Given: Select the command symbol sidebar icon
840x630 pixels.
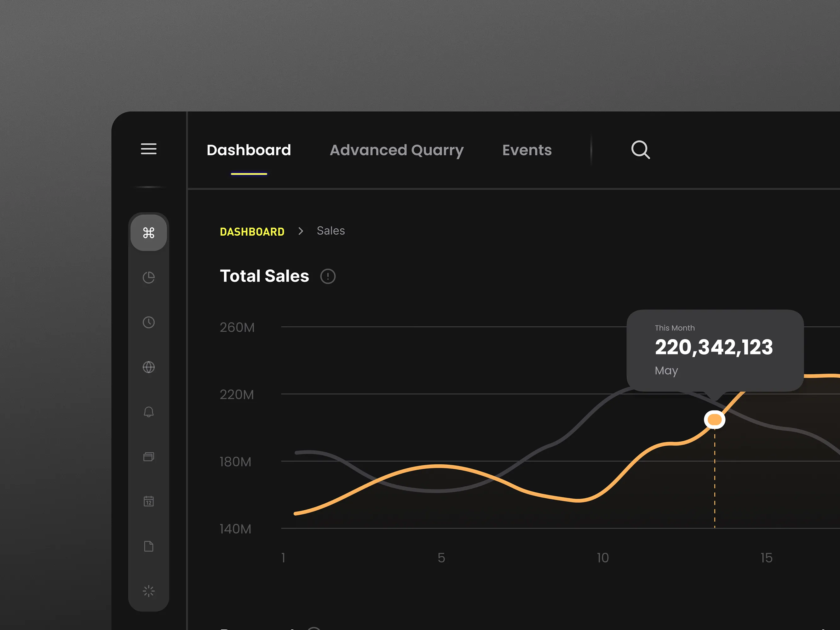Looking at the screenshot, I should pos(148,232).
